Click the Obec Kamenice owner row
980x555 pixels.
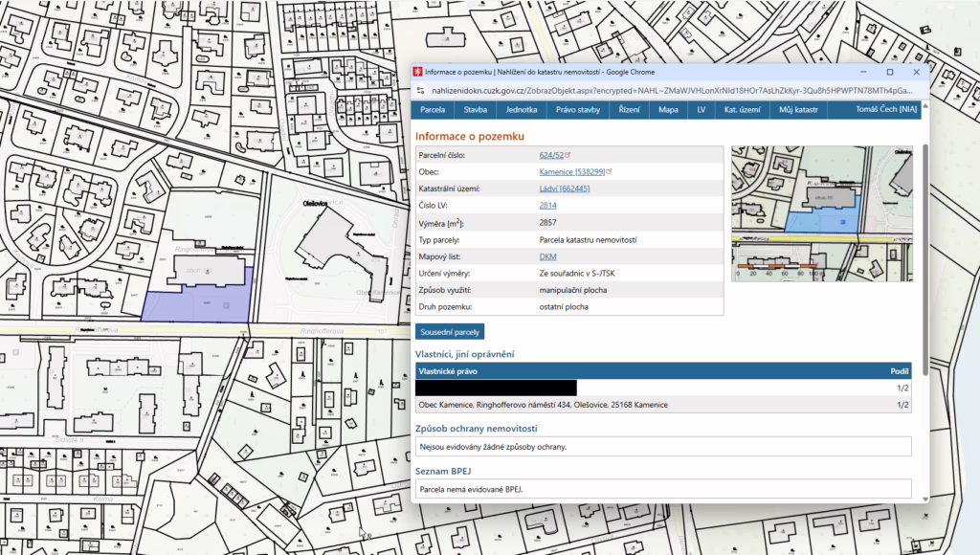tap(663, 405)
